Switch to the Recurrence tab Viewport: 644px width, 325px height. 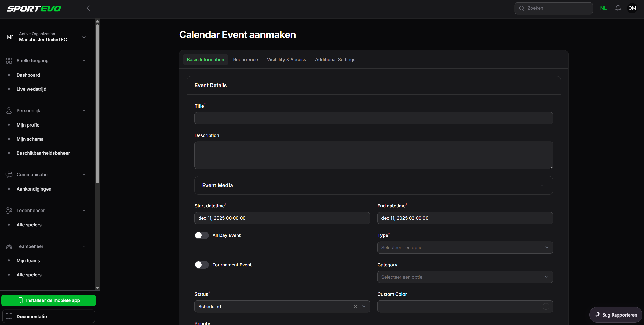(245, 59)
